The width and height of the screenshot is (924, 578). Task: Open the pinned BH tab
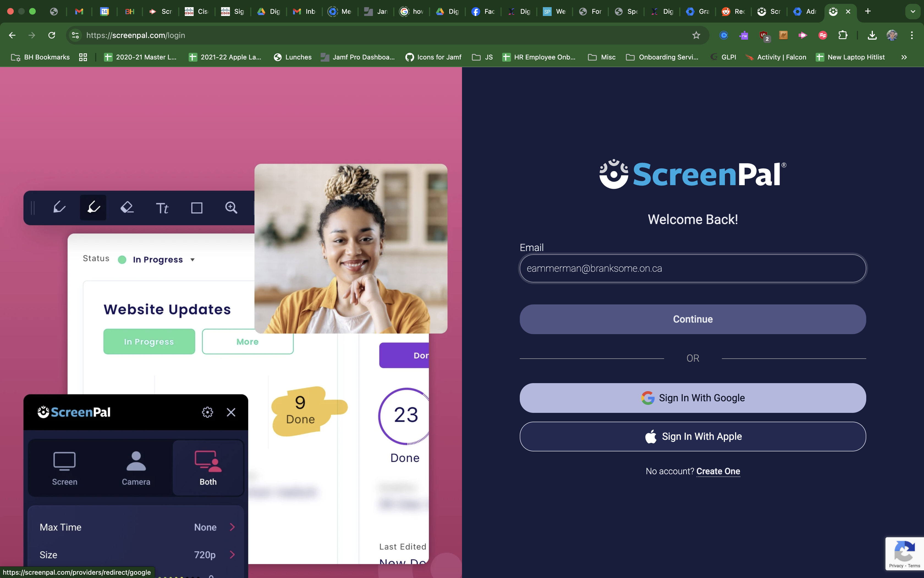click(130, 12)
